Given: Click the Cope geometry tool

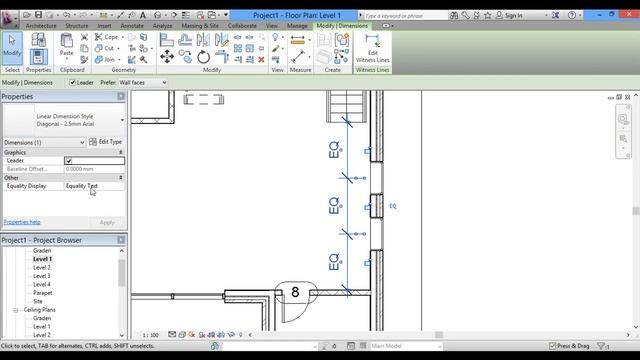Looking at the screenshot, I should pos(107,37).
